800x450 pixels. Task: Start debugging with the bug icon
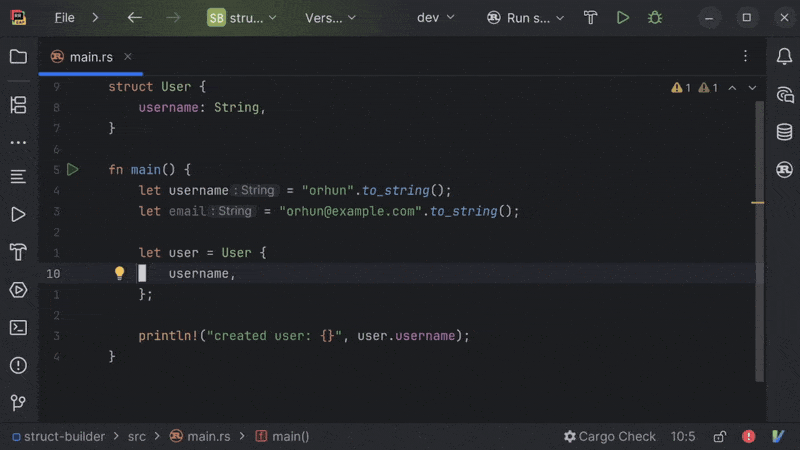point(655,18)
